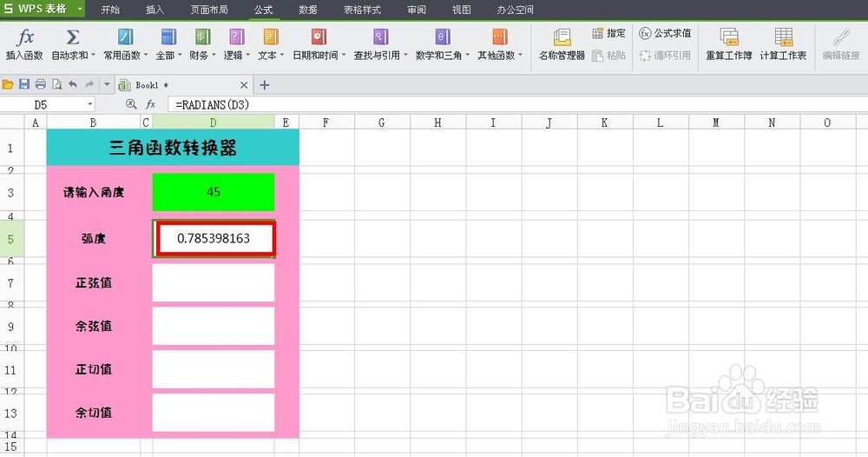Expand 日期和时间 dropdown arrow

pyautogui.click(x=344, y=56)
